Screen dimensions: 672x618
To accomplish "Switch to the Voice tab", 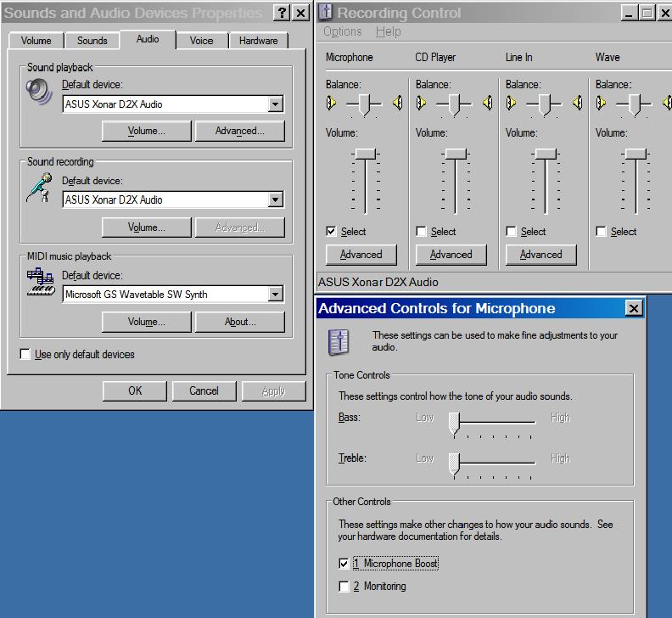I will click(x=201, y=41).
